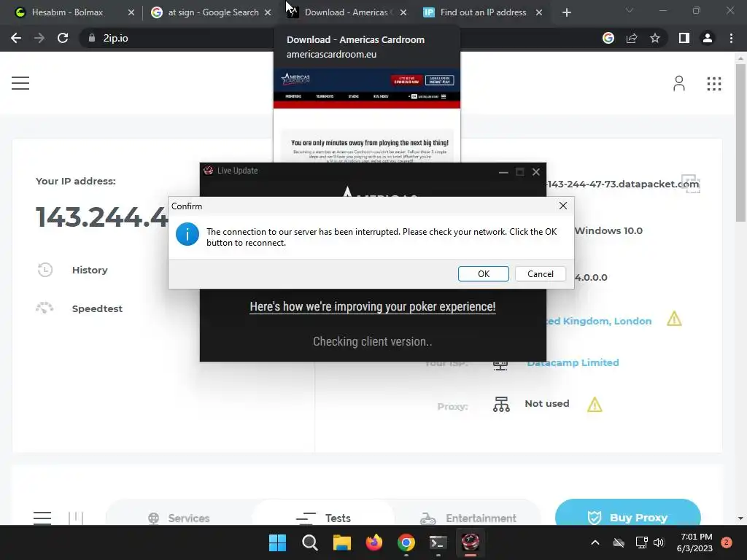Open the 2ip user account icon
The width and height of the screenshot is (747, 560).
pyautogui.click(x=679, y=83)
